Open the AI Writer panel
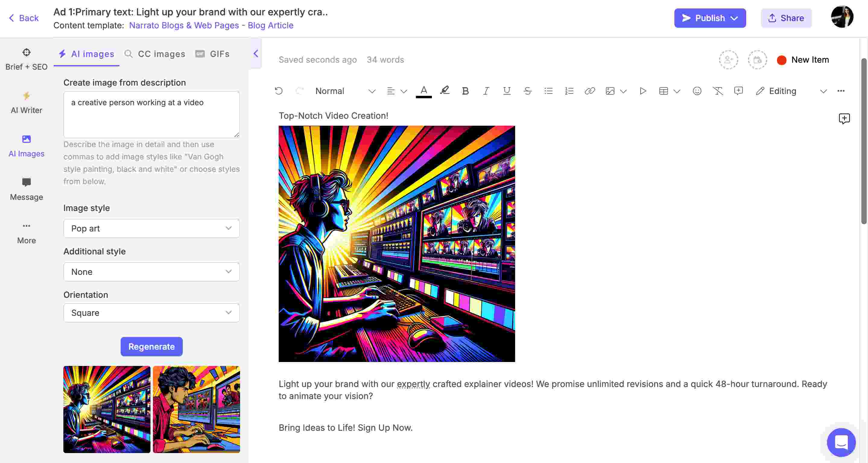 click(x=26, y=103)
